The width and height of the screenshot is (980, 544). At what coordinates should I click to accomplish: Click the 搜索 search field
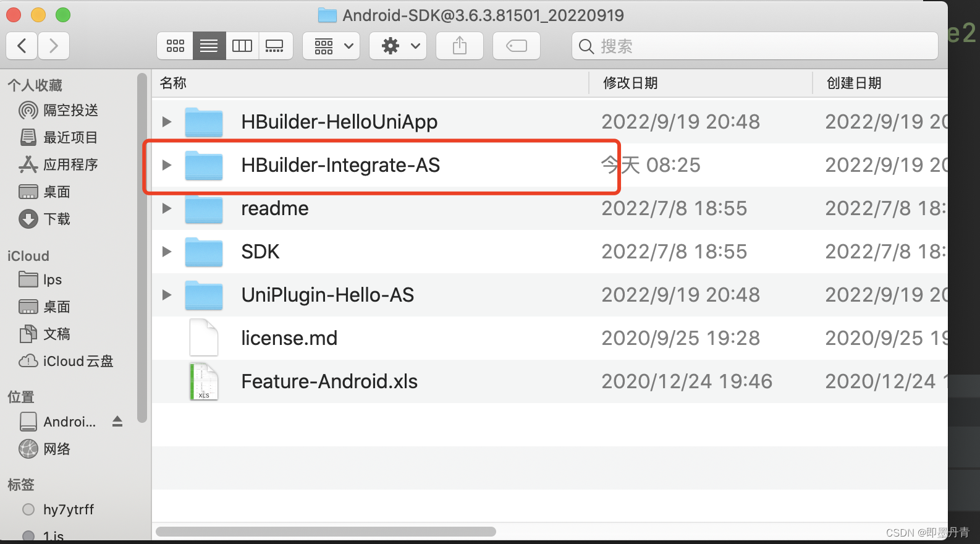pos(755,46)
